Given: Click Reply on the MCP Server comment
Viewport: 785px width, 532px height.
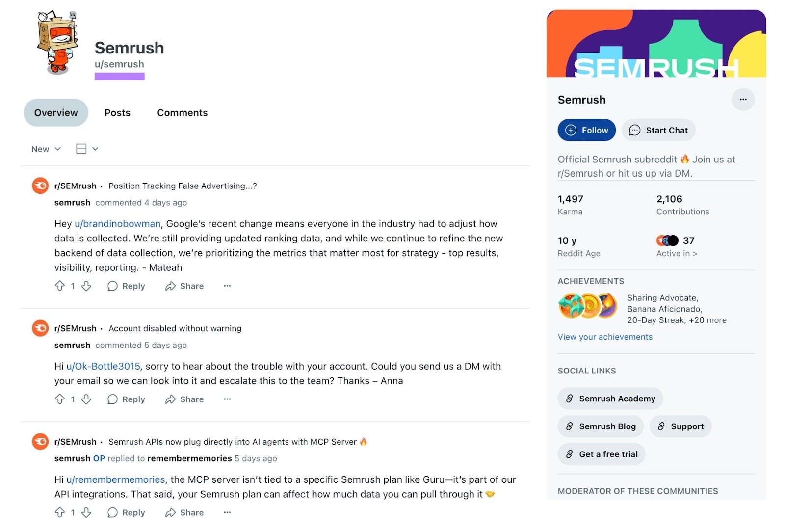Looking at the screenshot, I should tap(126, 512).
